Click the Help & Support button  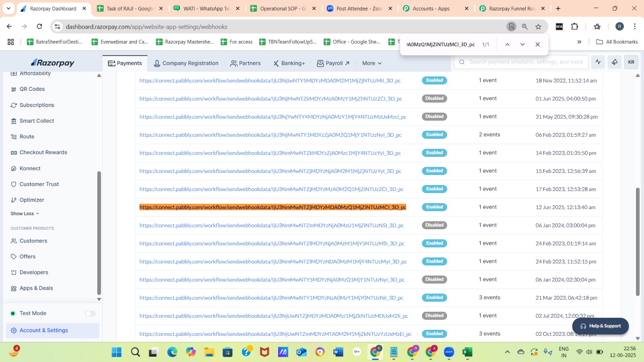point(601,326)
